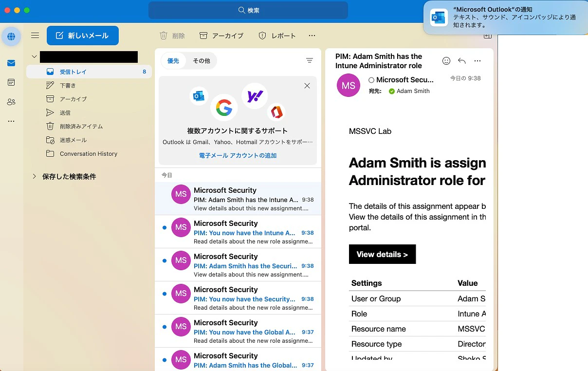Viewport: 588px width, 371px height.
Task: Open email PIM: You now have the Intune A...
Action: pos(238,232)
